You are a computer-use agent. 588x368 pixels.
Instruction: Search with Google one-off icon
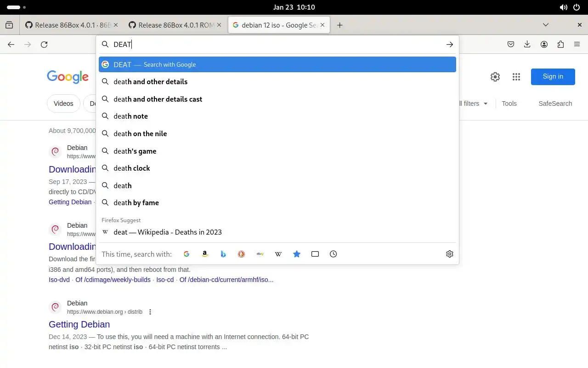coord(187,254)
